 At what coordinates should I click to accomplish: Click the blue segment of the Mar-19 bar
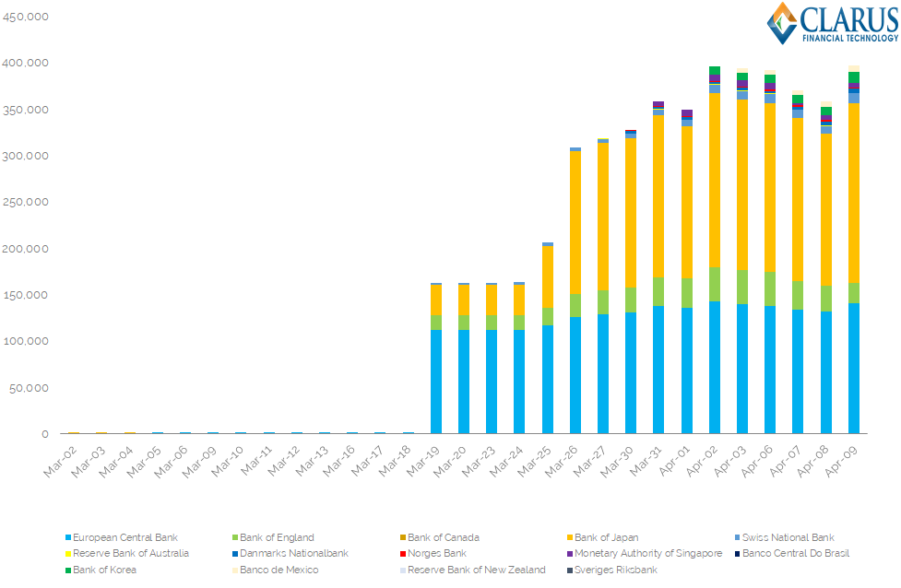point(436,382)
